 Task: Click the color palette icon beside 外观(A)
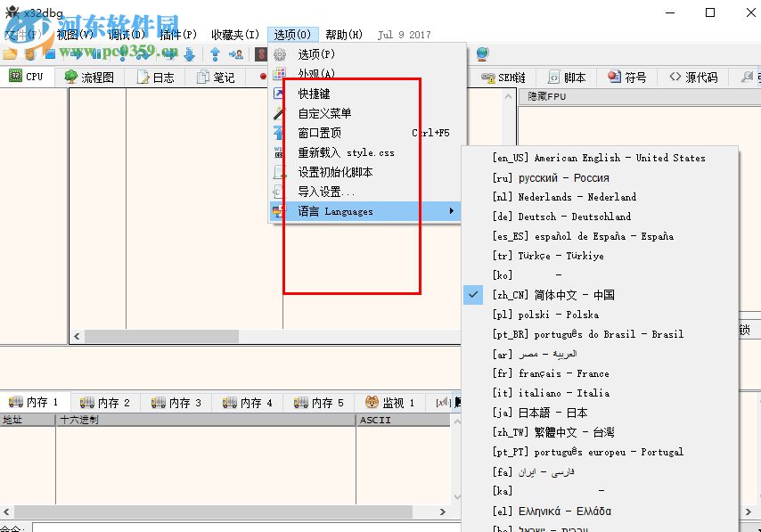(279, 73)
